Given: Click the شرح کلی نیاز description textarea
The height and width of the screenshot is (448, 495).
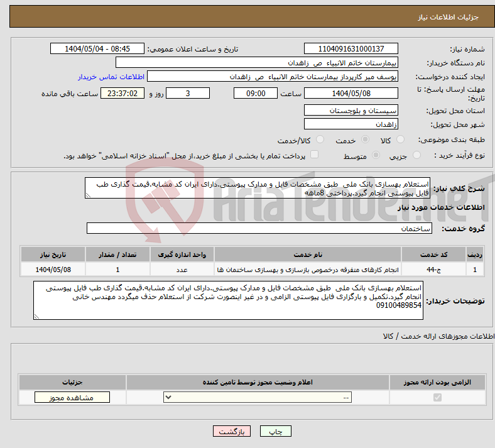Looking at the screenshot, I should point(258,188).
